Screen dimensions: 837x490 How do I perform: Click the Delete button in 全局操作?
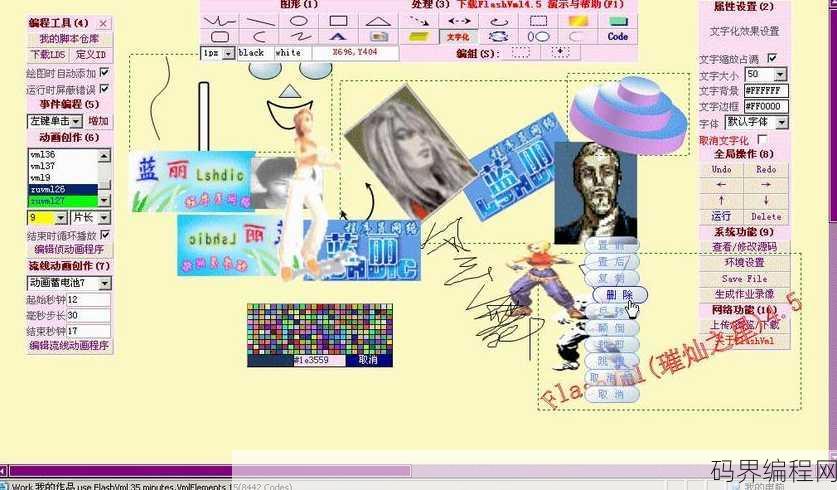click(x=766, y=217)
